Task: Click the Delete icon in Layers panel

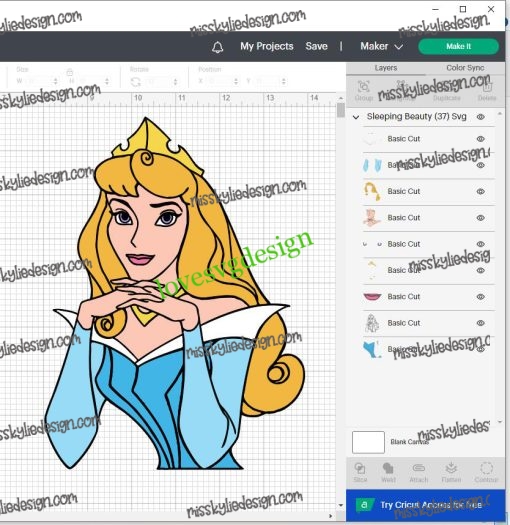Action: [x=487, y=87]
